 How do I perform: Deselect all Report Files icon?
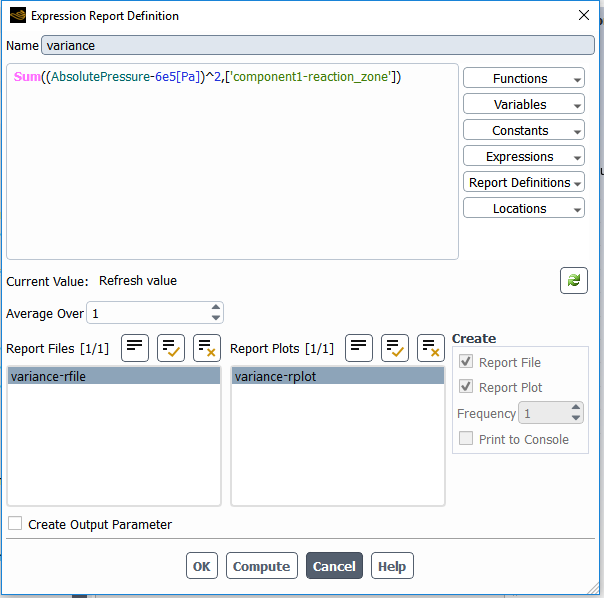[207, 348]
